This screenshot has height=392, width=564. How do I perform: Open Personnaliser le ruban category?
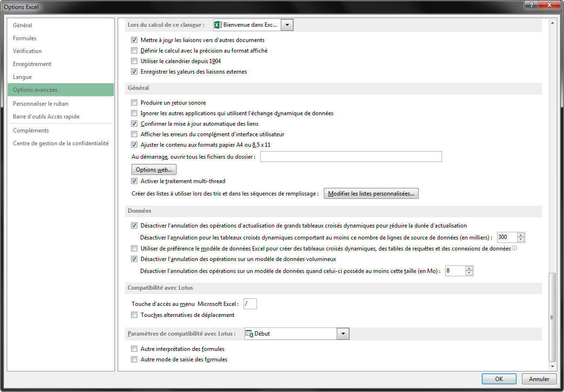coord(60,103)
